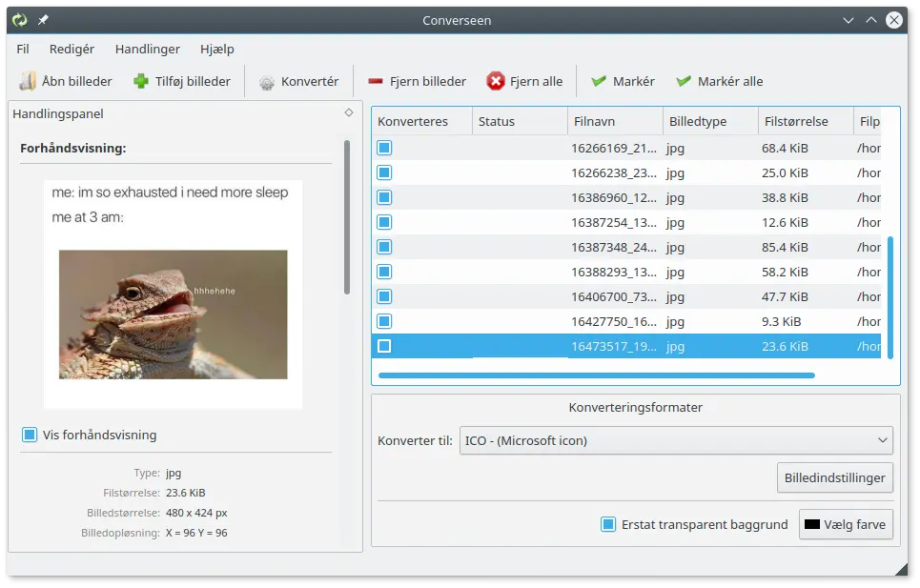Click the 38.8 KiB file size cell
Screen dimensions: 920x588
pyautogui.click(x=785, y=197)
